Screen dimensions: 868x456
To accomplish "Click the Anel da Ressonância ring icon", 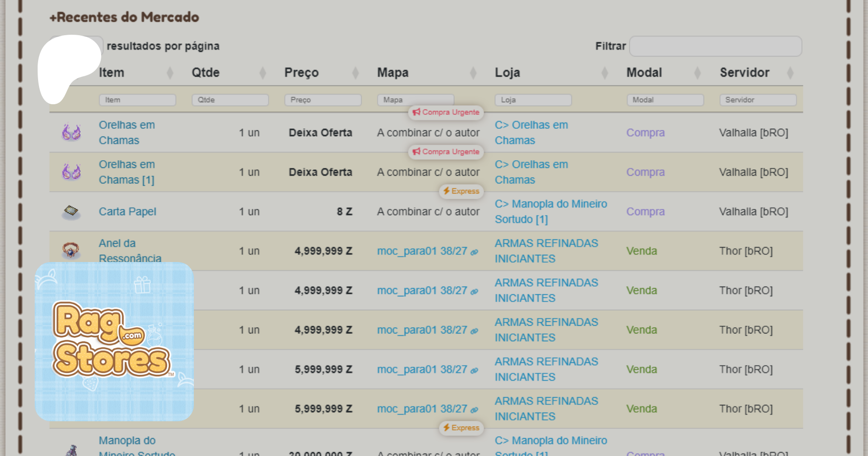I will point(71,250).
